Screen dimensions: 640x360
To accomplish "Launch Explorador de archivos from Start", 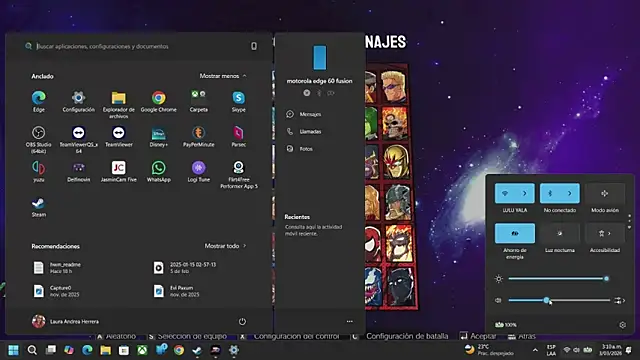I will tap(118, 104).
